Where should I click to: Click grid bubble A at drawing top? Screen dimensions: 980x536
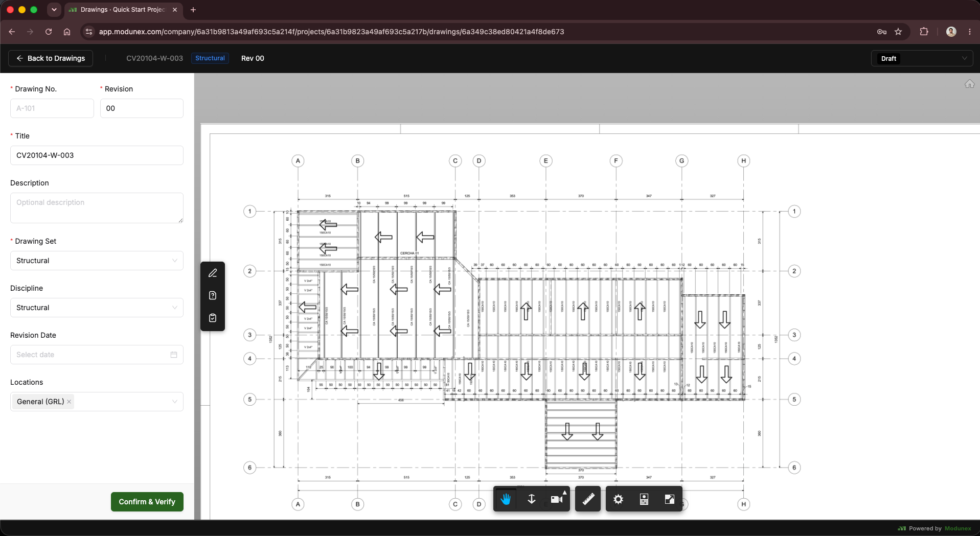point(298,160)
